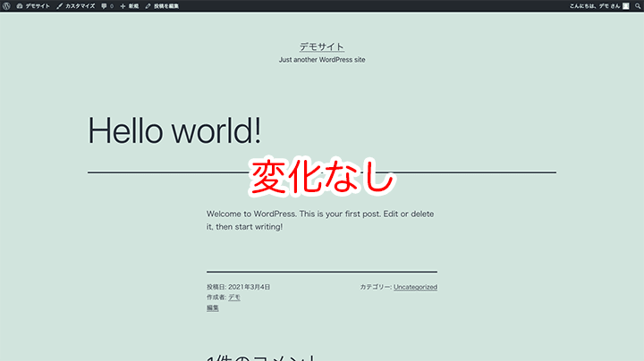Open the こんにちは、デモ さん account menu

598,5
